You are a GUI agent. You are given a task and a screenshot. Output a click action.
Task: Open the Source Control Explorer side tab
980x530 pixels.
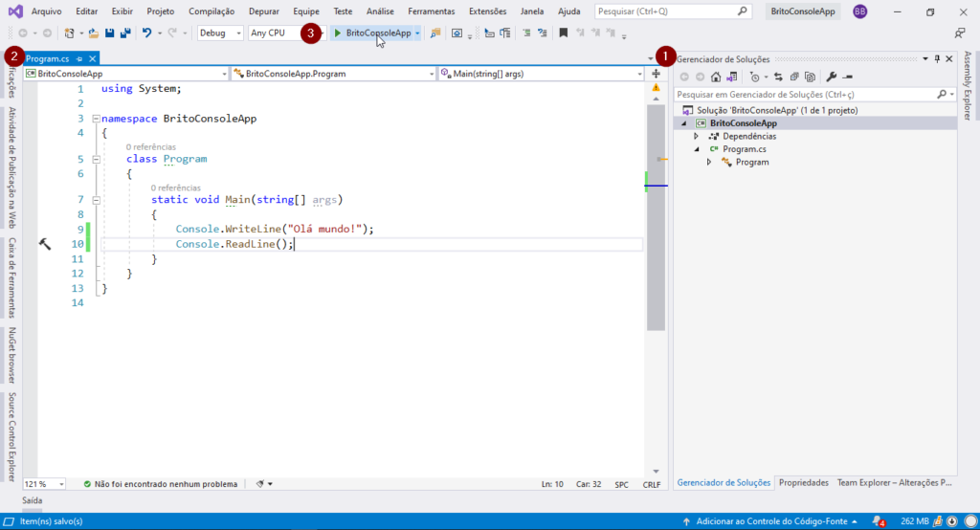11,437
